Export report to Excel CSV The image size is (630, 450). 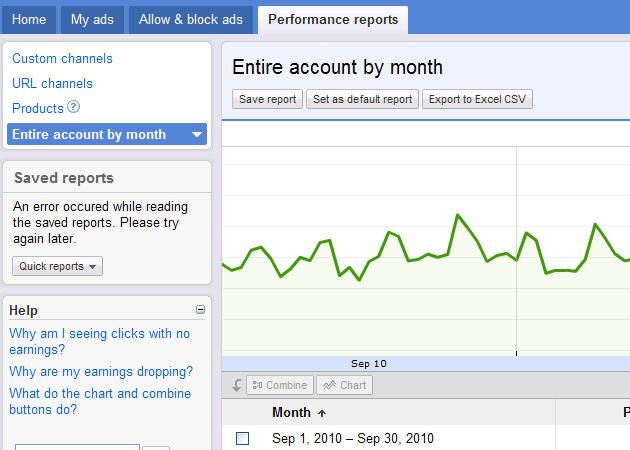(x=478, y=99)
